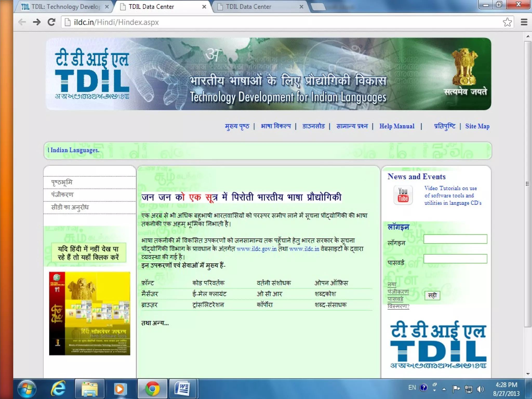Open Chrome from the taskbar

pos(152,389)
